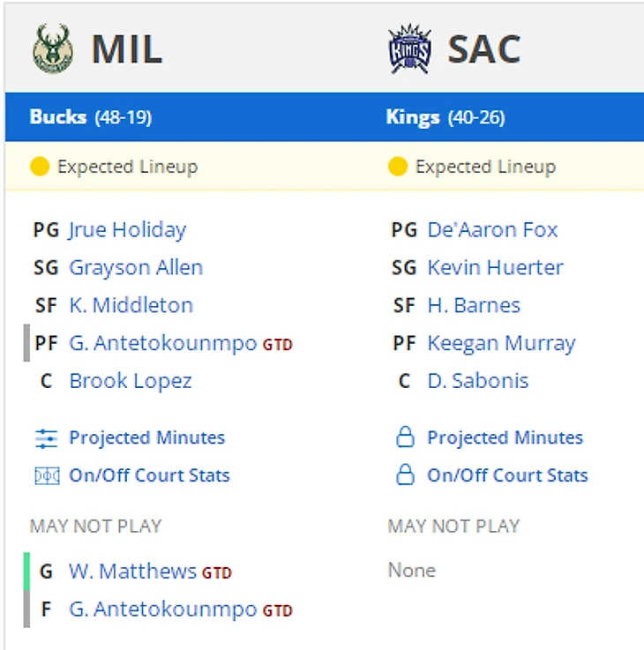Click the Sacramento Kings team logo
The image size is (644, 650).
point(409,49)
